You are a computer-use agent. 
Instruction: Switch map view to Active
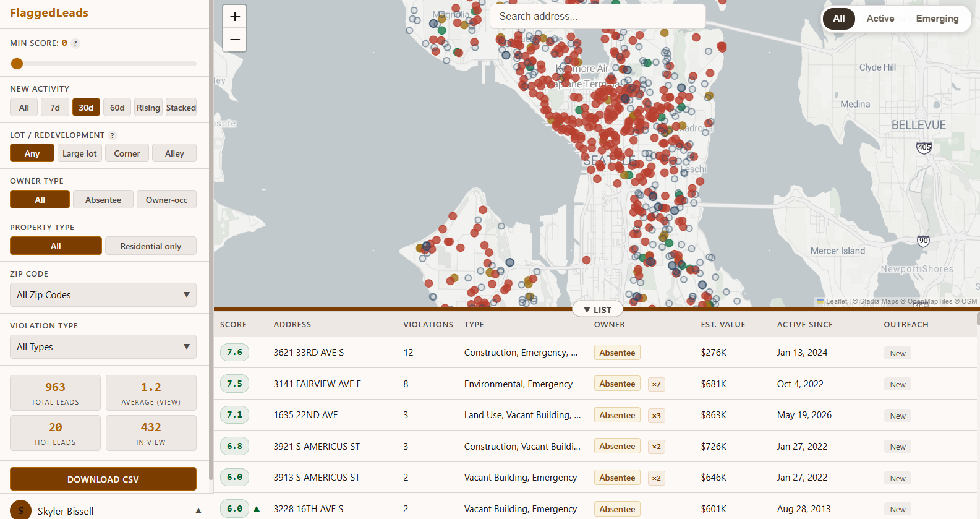(x=880, y=19)
